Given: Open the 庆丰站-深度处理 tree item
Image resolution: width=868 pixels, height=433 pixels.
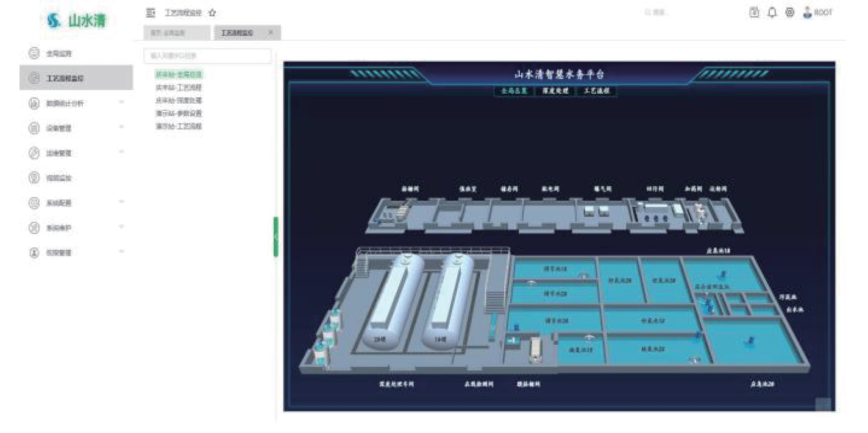Looking at the screenshot, I should (179, 100).
